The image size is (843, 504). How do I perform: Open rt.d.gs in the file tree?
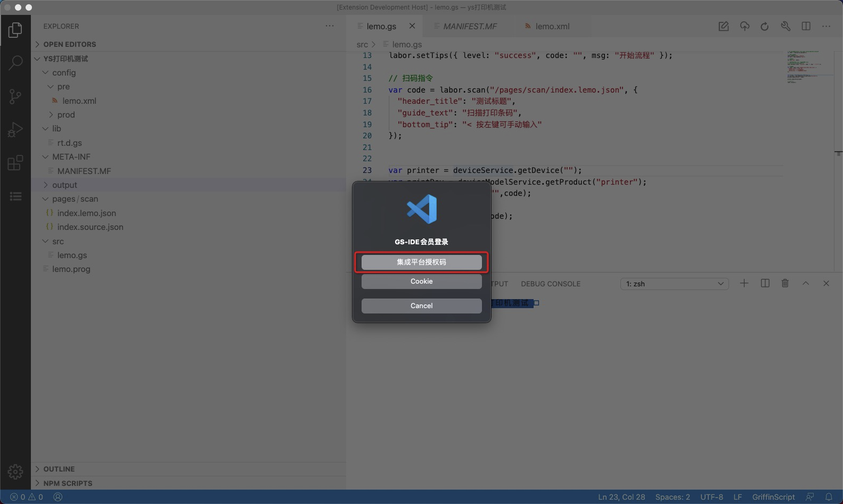pos(189,143)
